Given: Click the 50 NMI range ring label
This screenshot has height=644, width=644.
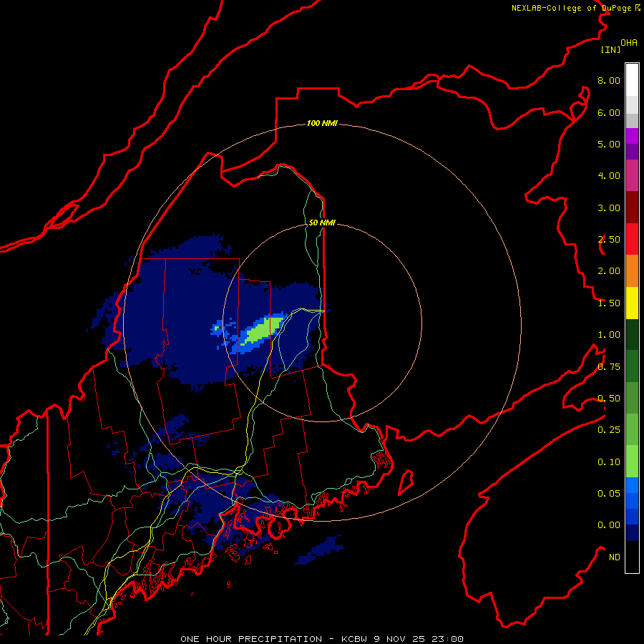Looking at the screenshot, I should pyautogui.click(x=322, y=223).
